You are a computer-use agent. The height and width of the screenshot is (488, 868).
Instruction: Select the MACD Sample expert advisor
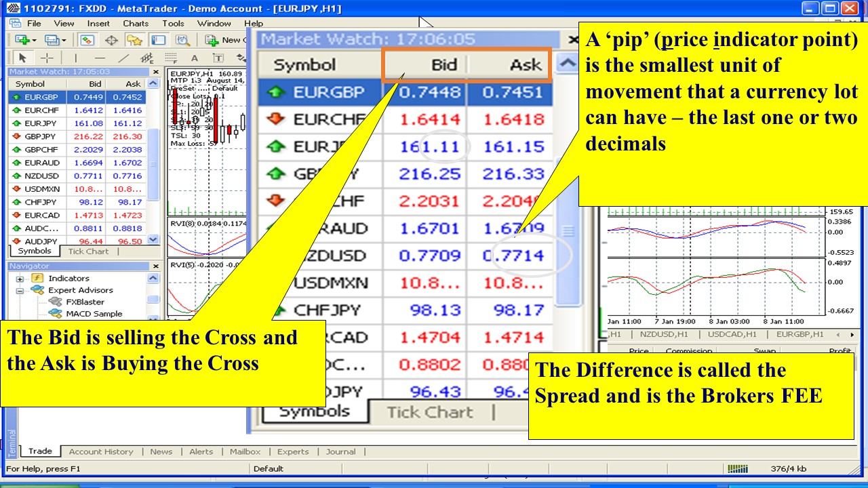(94, 314)
